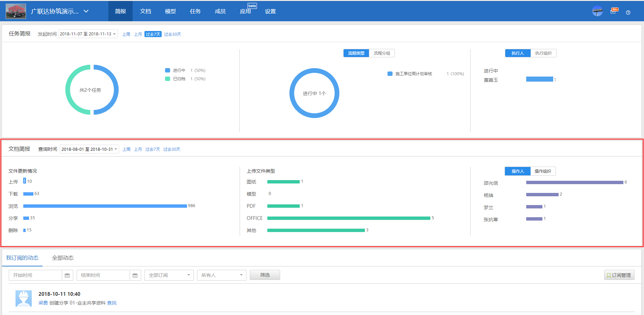
Task: Open the user avatar menu
Action: coord(597,11)
